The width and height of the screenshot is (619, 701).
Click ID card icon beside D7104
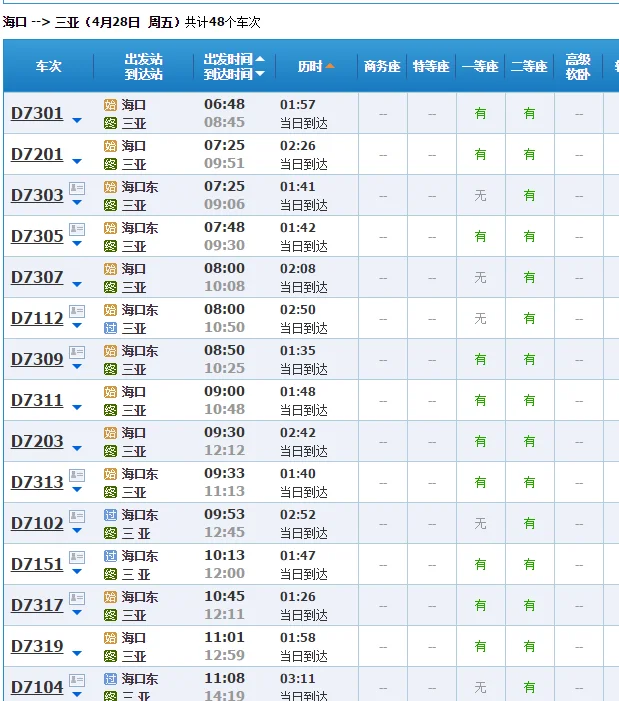(77, 680)
